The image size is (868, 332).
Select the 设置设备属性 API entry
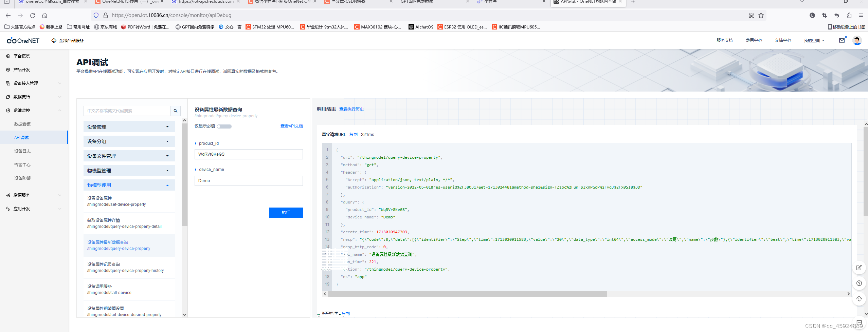(129, 201)
